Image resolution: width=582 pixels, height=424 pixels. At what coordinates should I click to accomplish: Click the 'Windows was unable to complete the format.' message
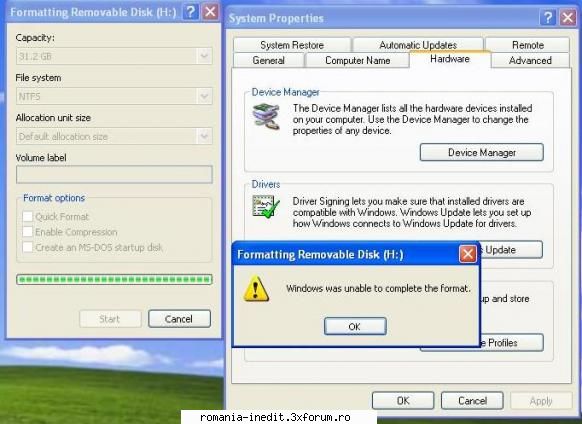(x=378, y=288)
